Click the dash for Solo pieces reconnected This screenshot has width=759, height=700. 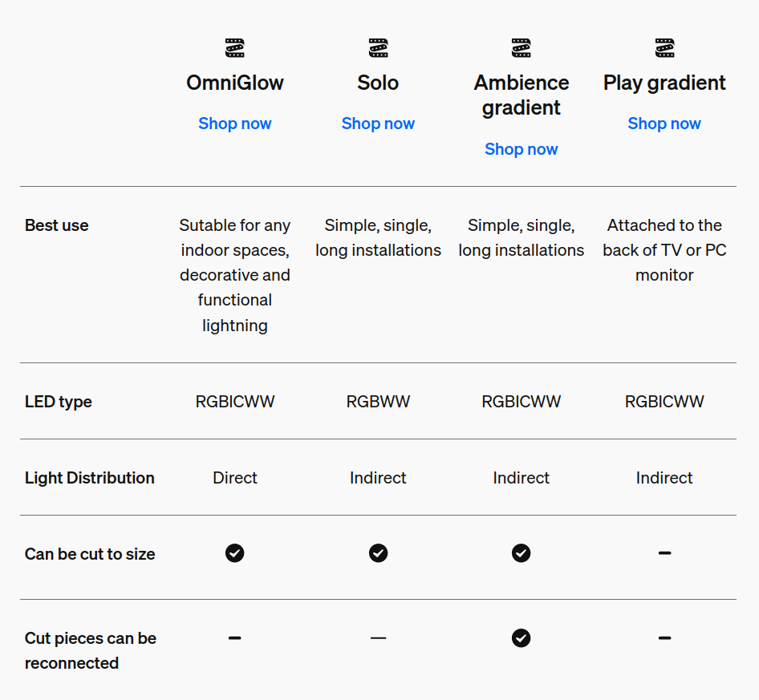(x=378, y=638)
